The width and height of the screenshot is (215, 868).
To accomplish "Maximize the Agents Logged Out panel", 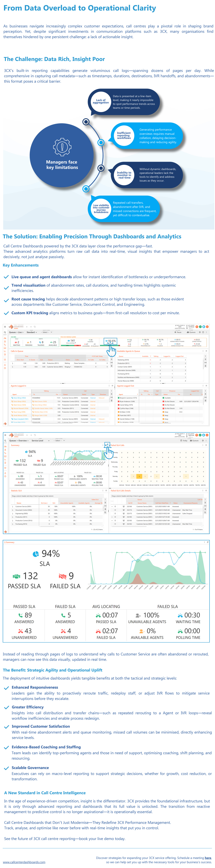I will 206,386.
